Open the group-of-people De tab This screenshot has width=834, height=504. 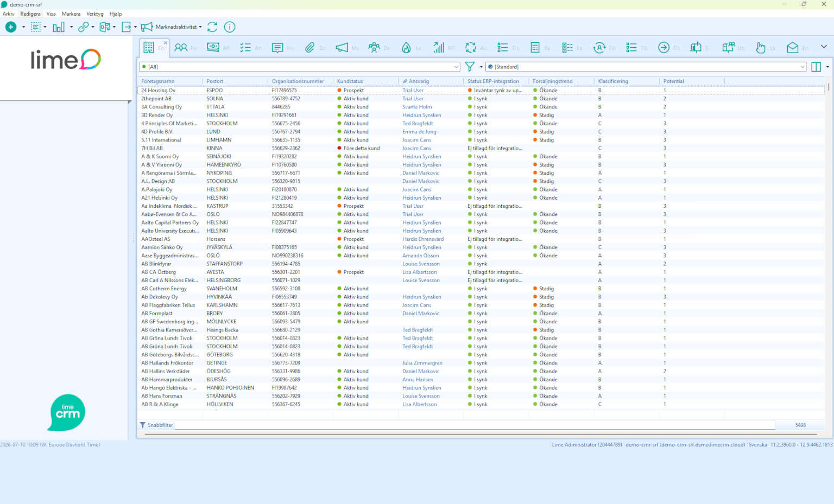tap(378, 47)
